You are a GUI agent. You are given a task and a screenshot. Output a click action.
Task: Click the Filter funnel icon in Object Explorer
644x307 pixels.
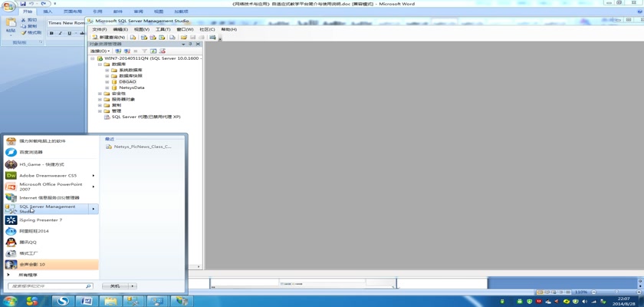pos(144,51)
